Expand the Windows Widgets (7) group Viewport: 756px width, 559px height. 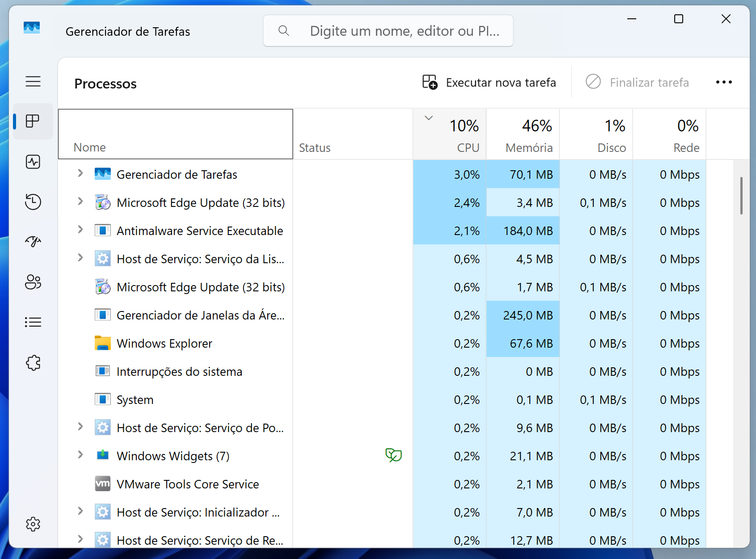(x=80, y=455)
